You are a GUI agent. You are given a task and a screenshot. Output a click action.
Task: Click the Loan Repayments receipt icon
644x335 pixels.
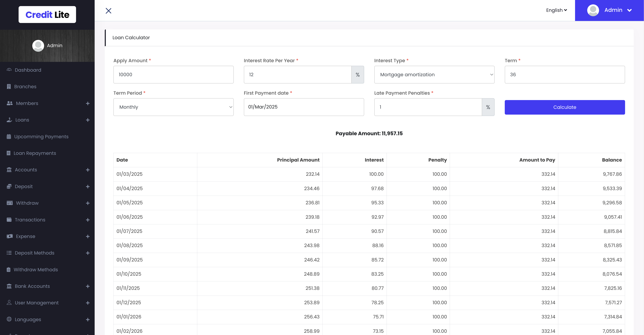click(8, 153)
